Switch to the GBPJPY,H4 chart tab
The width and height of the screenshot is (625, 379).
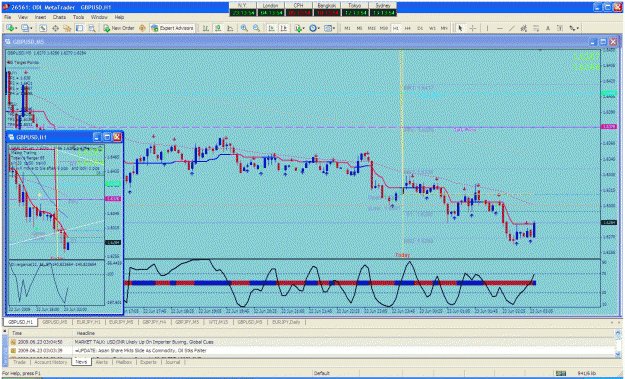(154, 322)
